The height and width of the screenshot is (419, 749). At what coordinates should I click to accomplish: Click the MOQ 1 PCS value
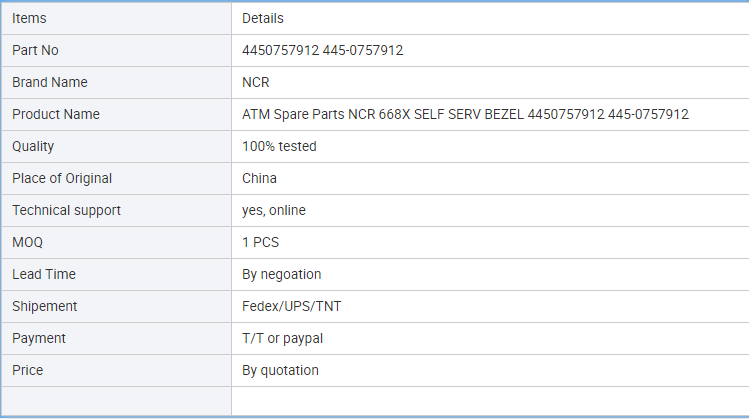(260, 242)
